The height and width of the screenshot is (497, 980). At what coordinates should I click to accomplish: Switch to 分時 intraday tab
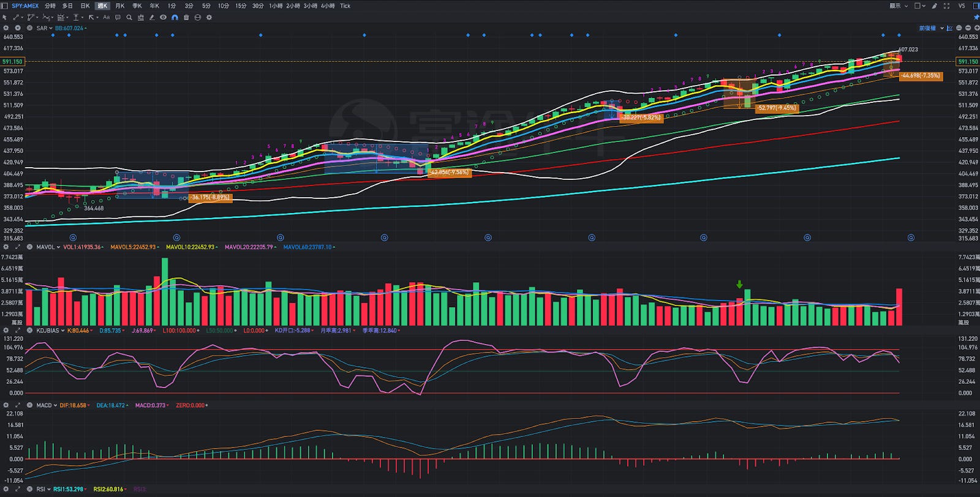pyautogui.click(x=50, y=6)
